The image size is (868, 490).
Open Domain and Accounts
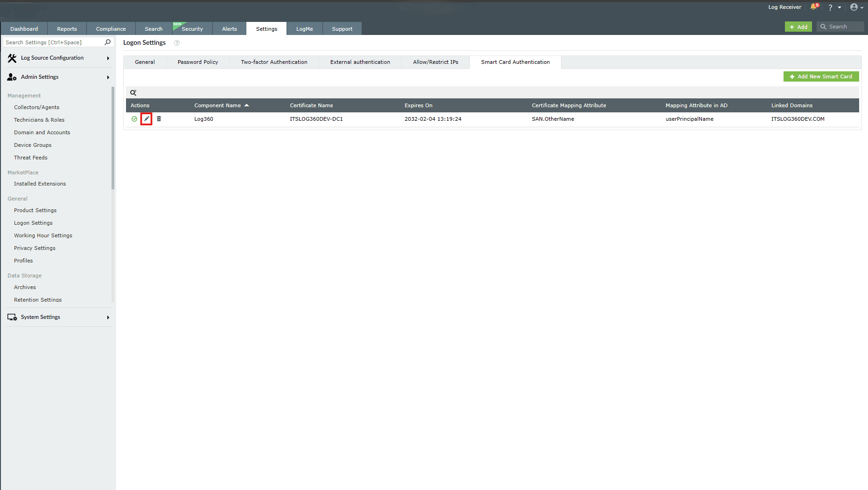42,132
